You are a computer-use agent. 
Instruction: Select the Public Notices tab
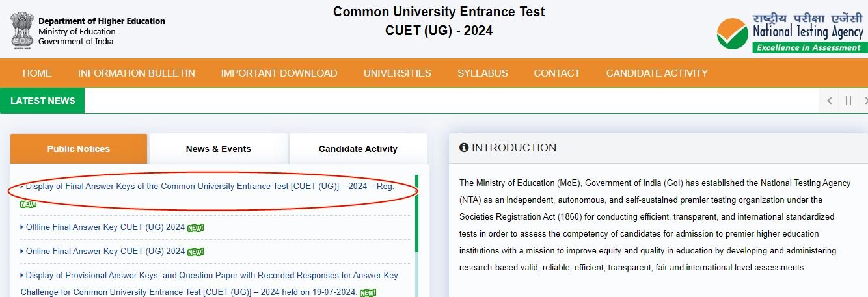tap(78, 149)
